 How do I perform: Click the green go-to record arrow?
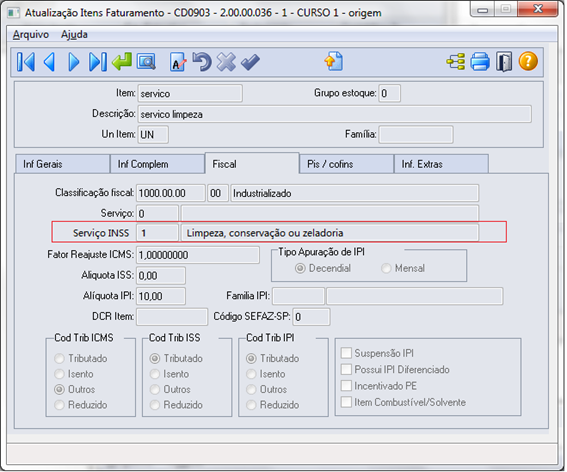(x=122, y=62)
